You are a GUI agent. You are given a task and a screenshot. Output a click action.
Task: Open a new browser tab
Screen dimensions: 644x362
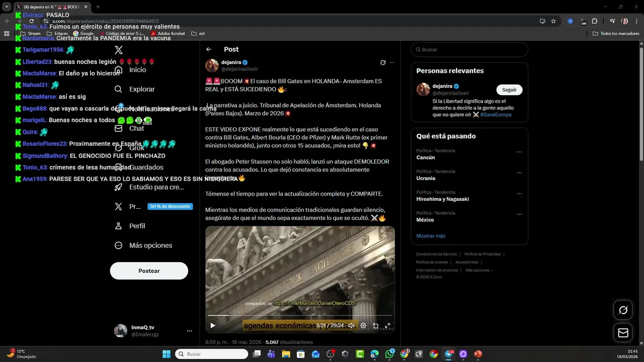98,7
